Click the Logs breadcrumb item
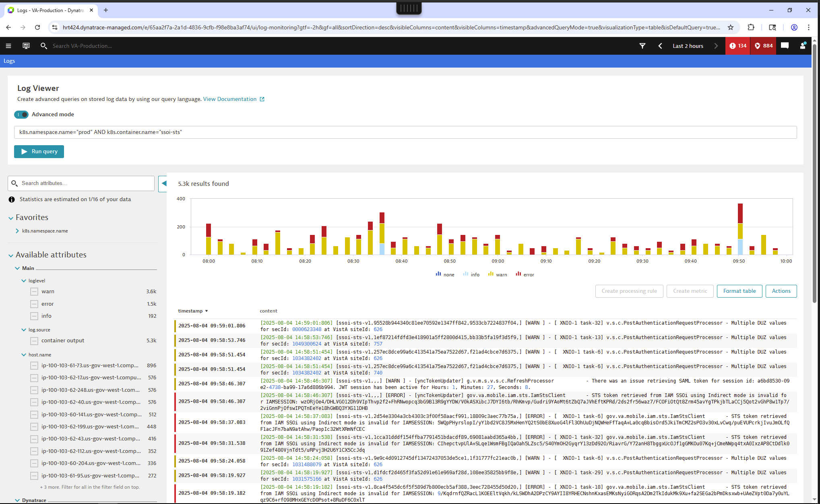The width and height of the screenshot is (820, 504). (x=9, y=61)
